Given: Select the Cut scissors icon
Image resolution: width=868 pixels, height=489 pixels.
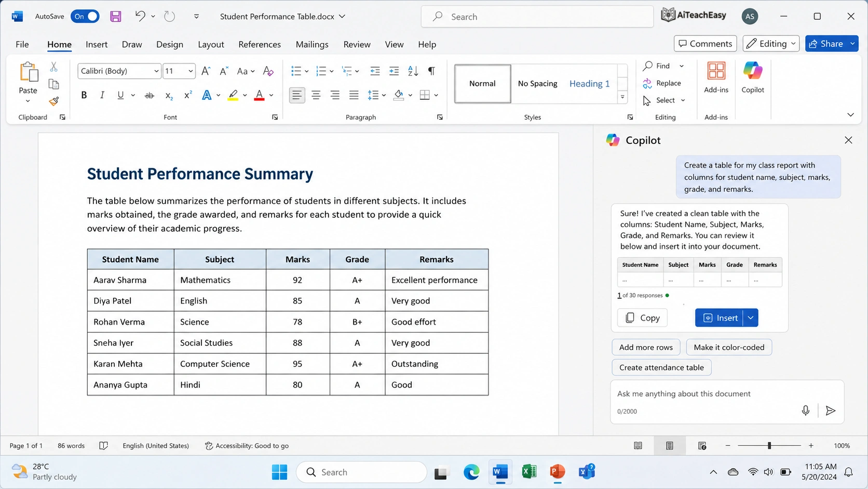Looking at the screenshot, I should coord(53,67).
